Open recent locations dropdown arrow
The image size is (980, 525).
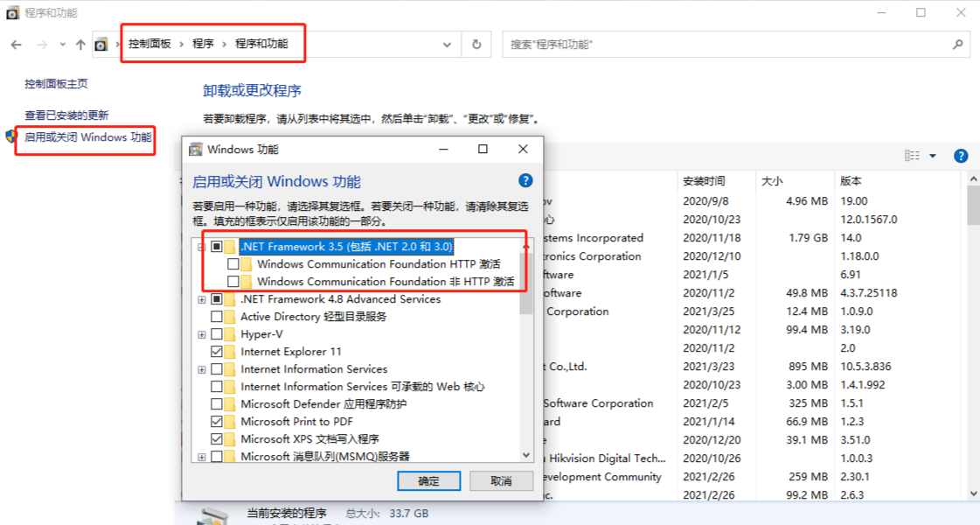(x=62, y=45)
